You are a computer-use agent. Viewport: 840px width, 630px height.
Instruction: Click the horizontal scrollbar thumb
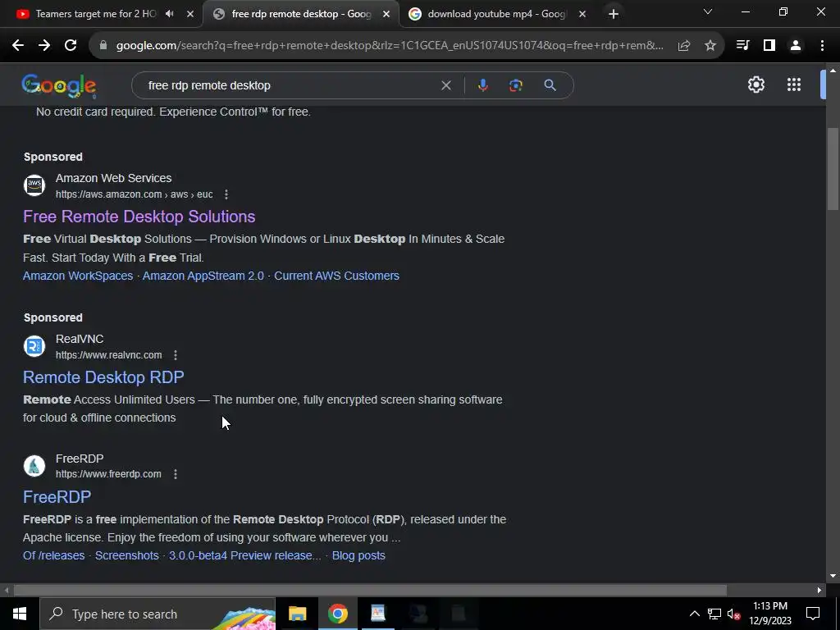tap(370, 591)
